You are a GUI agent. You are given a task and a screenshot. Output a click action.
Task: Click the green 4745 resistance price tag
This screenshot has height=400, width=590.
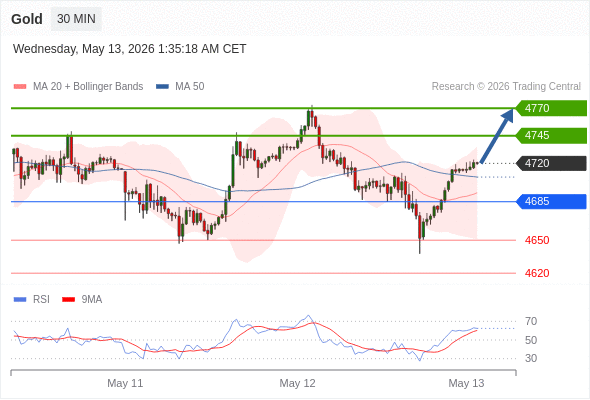click(551, 135)
